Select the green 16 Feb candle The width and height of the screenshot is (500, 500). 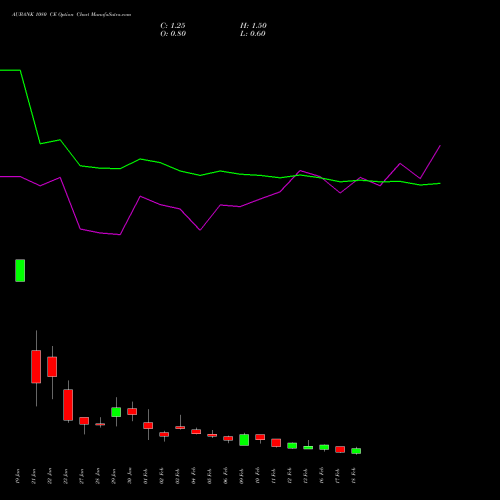coord(324,447)
